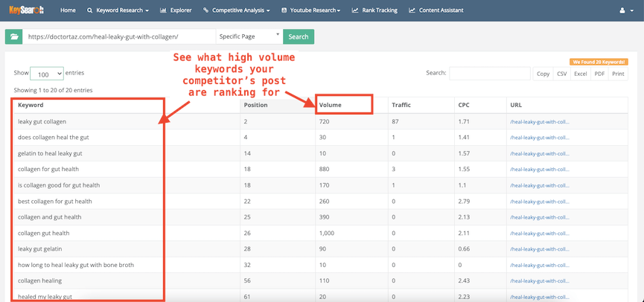The height and width of the screenshot is (302, 644).
Task: Open the Show entries dropdown
Action: coord(47,74)
